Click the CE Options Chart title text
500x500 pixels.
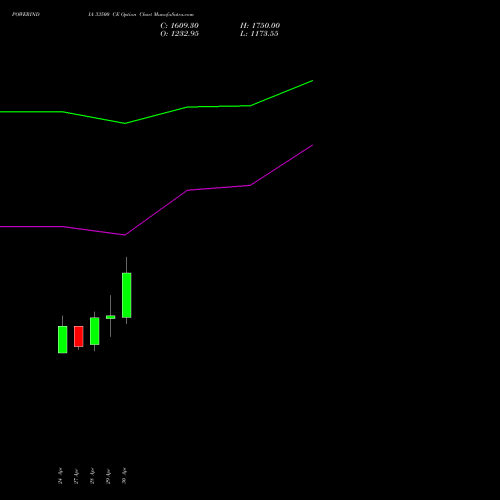[x=141, y=14]
